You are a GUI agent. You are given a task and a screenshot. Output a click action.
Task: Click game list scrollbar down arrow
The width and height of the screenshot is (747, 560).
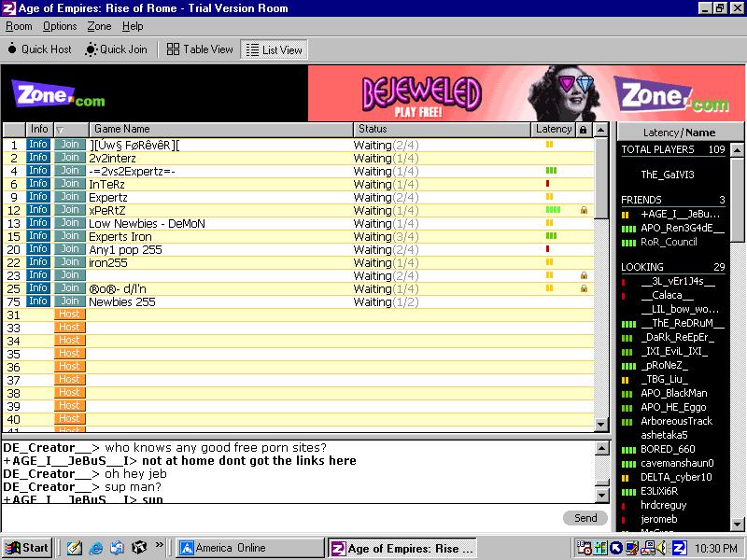[601, 425]
